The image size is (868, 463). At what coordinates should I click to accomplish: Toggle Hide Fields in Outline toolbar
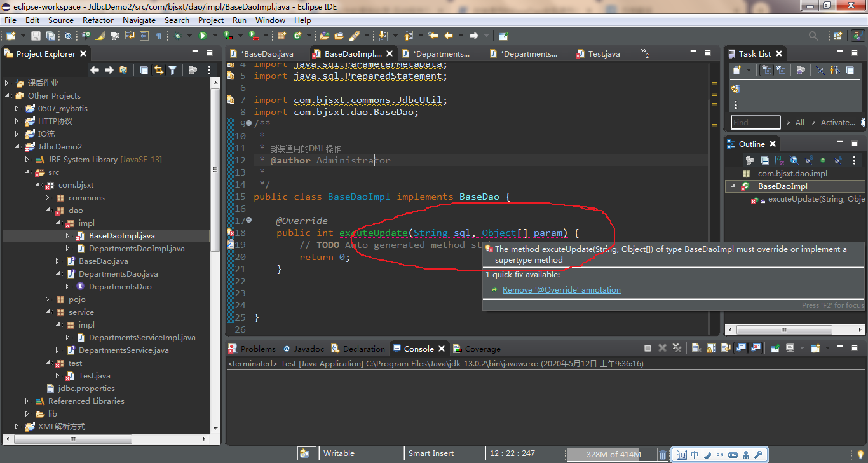(x=794, y=160)
